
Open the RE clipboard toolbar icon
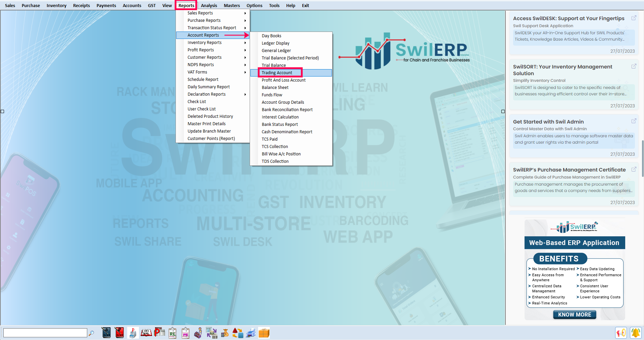pos(172,333)
